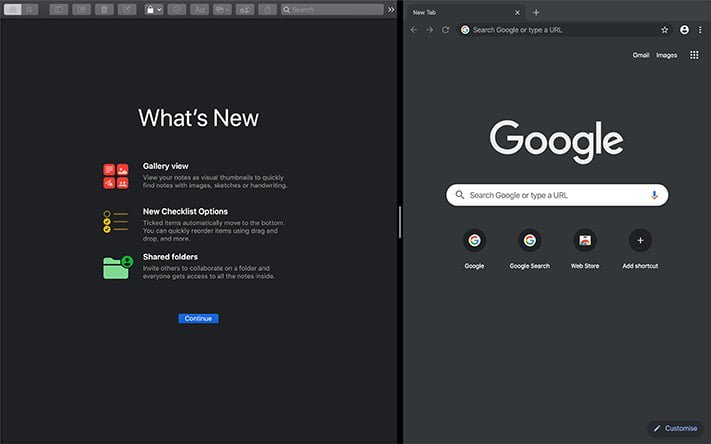The width and height of the screenshot is (711, 444).
Task: Click the 'New Checklist Options' heading text
Action: tap(185, 211)
